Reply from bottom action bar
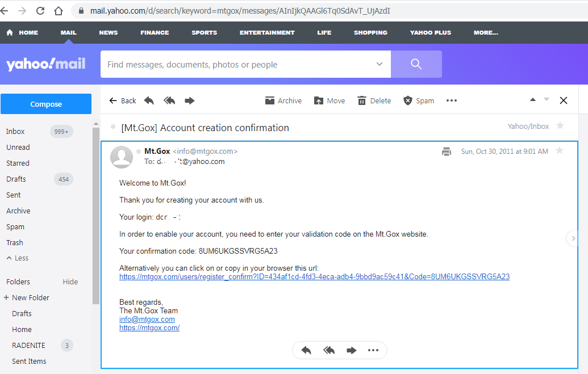 point(306,350)
